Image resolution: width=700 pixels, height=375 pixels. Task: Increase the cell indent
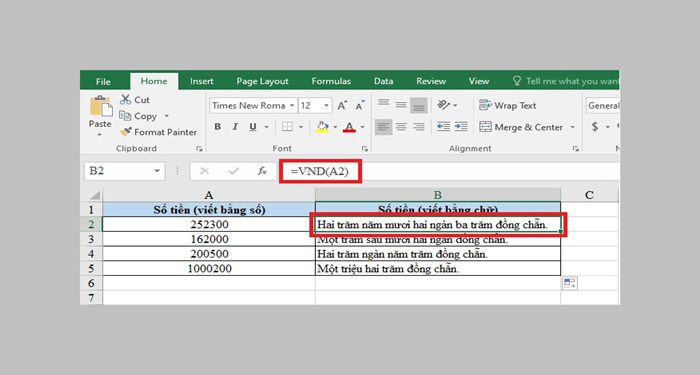point(461,127)
